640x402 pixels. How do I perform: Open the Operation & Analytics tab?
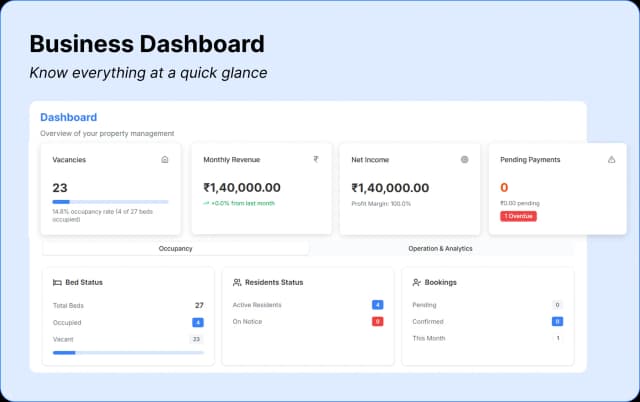pyautogui.click(x=440, y=248)
